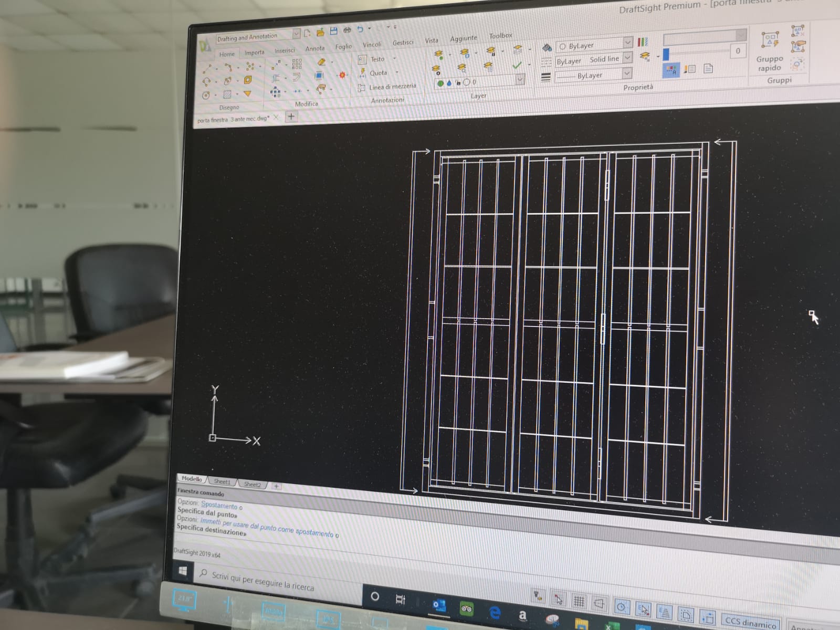Click the Gruppo rapido icon

(770, 40)
